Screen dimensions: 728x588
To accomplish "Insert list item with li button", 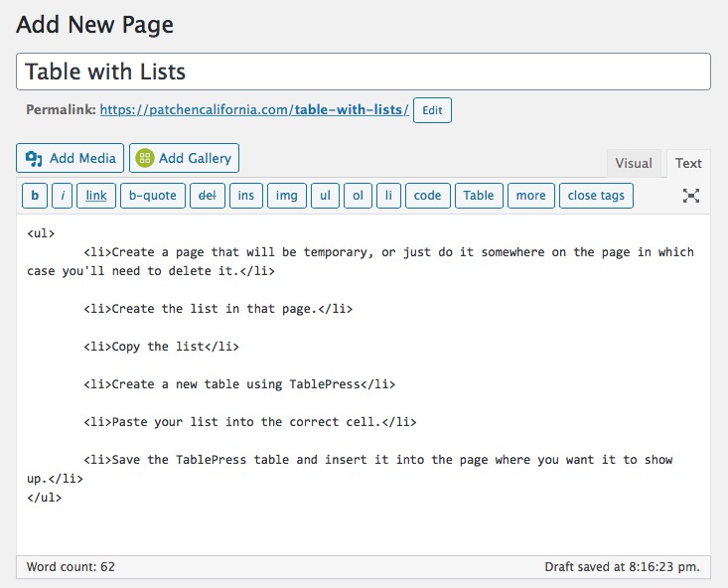I will point(388,196).
